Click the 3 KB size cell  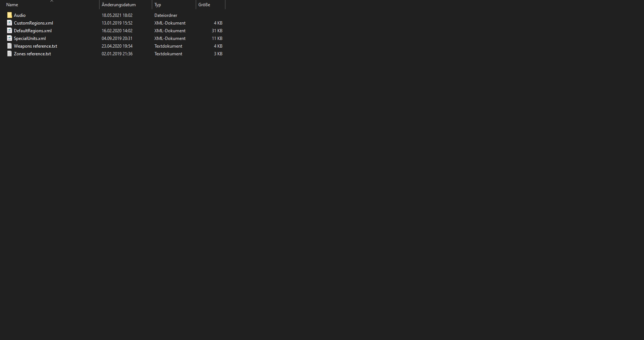click(x=218, y=54)
